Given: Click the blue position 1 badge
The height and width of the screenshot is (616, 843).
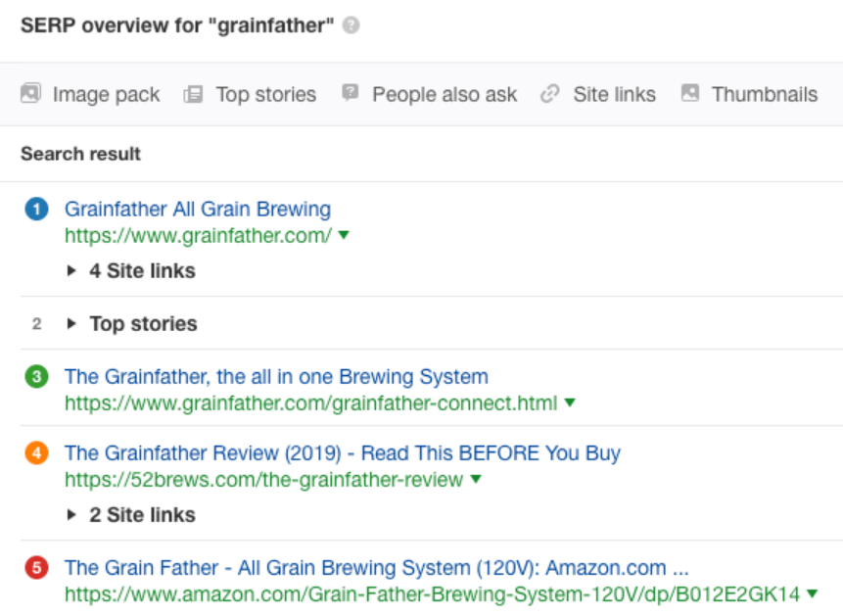Looking at the screenshot, I should point(36,210).
